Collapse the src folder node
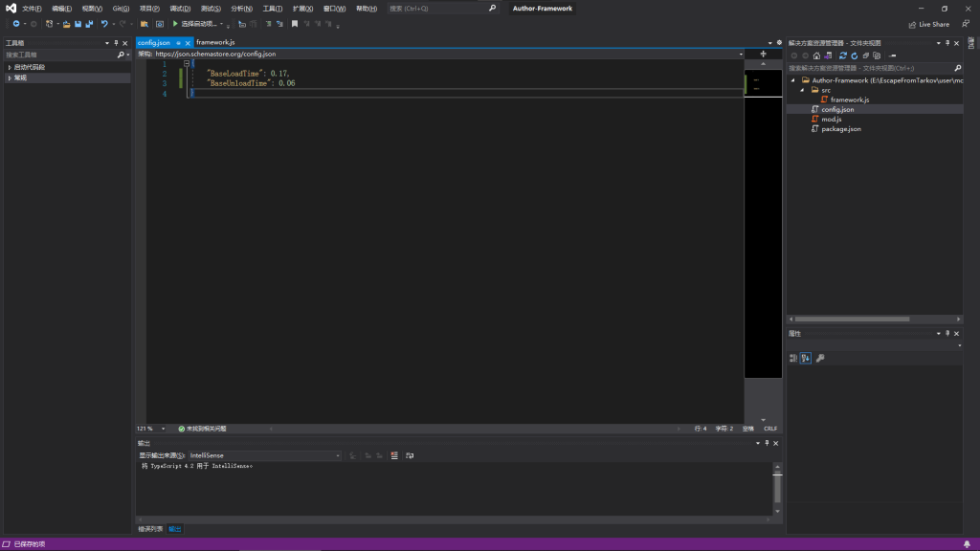Image resolution: width=980 pixels, height=551 pixels. [x=803, y=90]
